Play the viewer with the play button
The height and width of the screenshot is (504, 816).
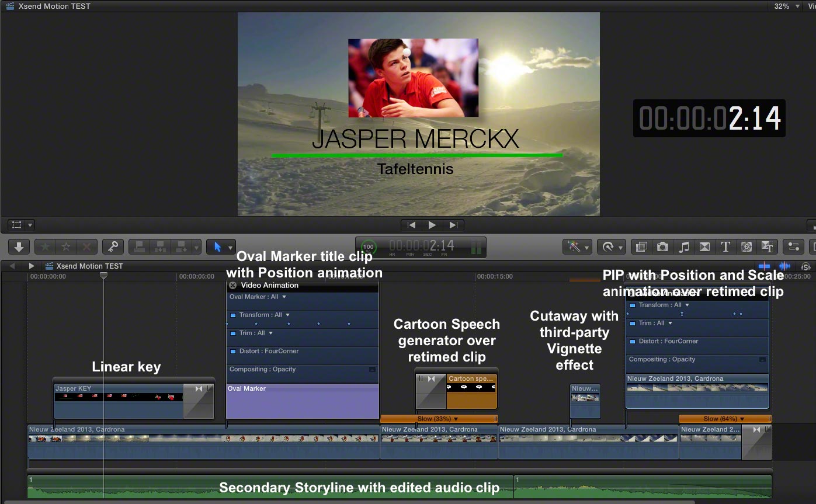tap(432, 225)
